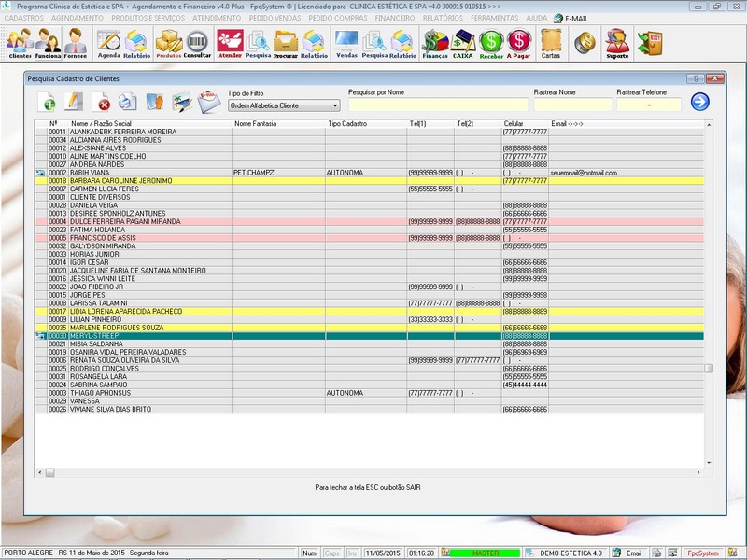This screenshot has height=560, width=747.
Task: Click the Relatório icon next to Procurar
Action: pos(314,43)
